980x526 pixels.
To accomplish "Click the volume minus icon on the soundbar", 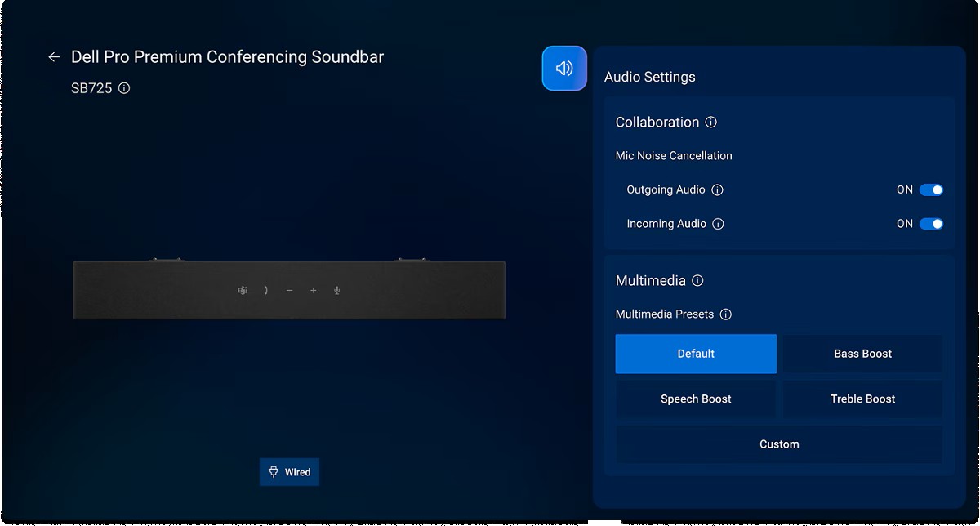I will click(288, 289).
